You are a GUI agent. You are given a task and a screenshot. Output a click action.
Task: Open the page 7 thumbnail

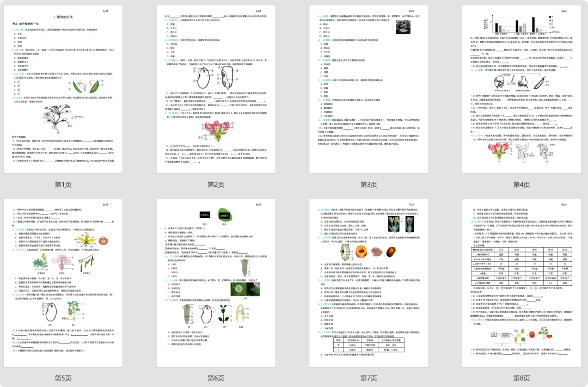(369, 282)
